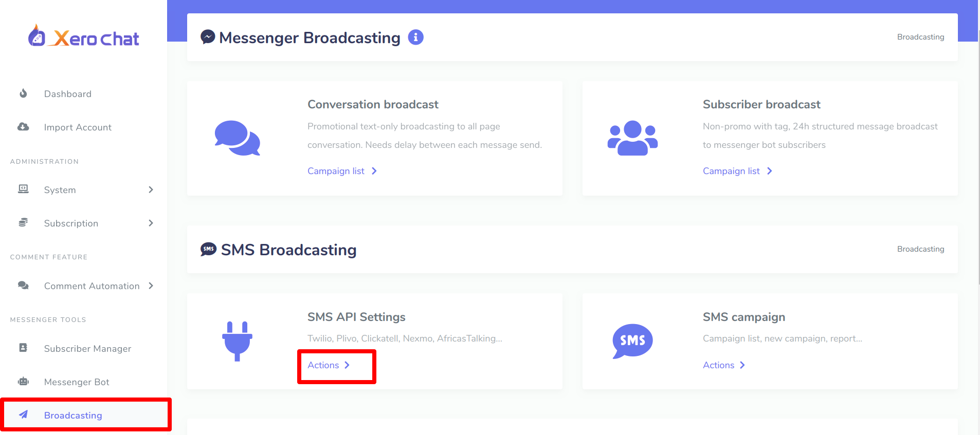The width and height of the screenshot is (980, 435).
Task: Click the Comment Automation chat icon
Action: click(x=23, y=285)
